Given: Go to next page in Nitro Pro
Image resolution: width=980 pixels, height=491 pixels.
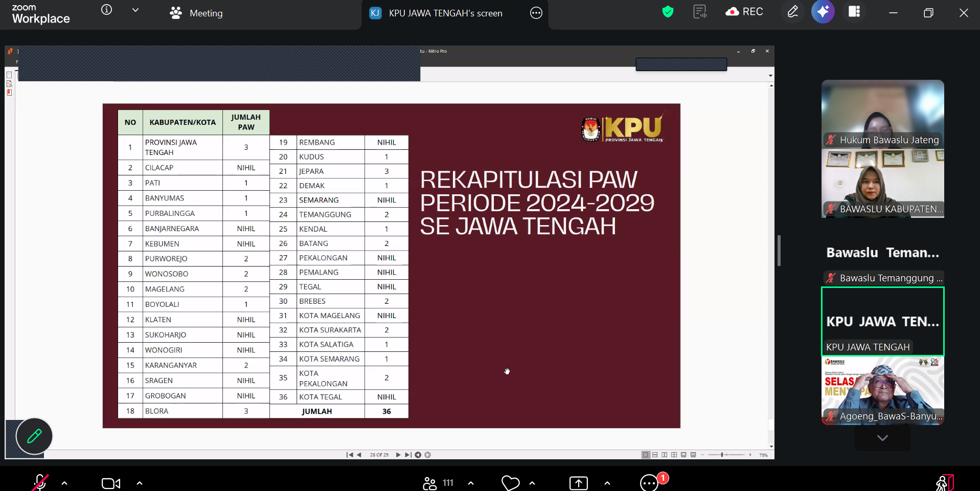Looking at the screenshot, I should pyautogui.click(x=398, y=455).
